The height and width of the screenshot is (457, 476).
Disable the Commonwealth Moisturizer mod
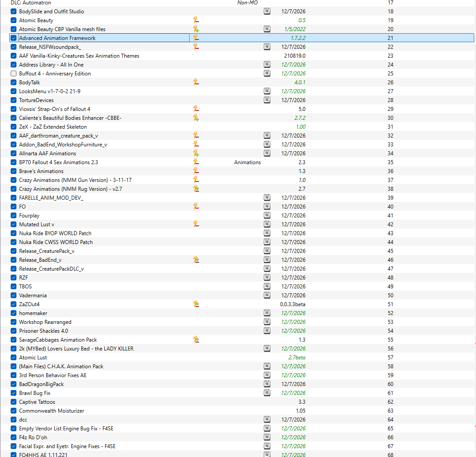(13, 410)
